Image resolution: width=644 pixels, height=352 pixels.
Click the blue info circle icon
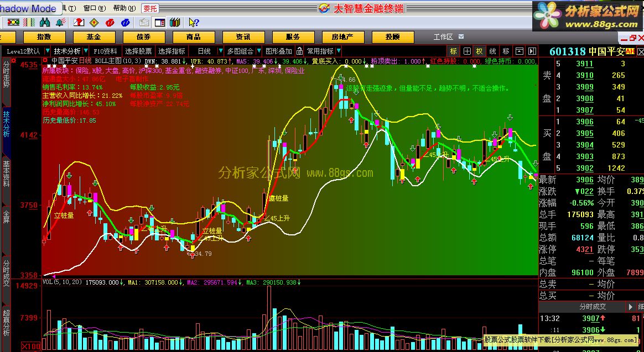click(x=126, y=23)
